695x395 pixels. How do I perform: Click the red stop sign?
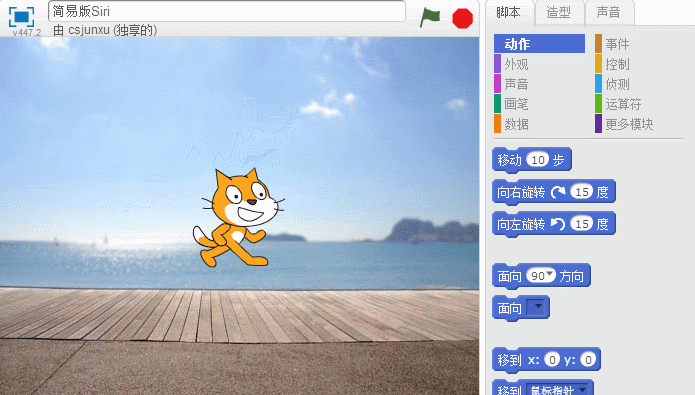462,19
